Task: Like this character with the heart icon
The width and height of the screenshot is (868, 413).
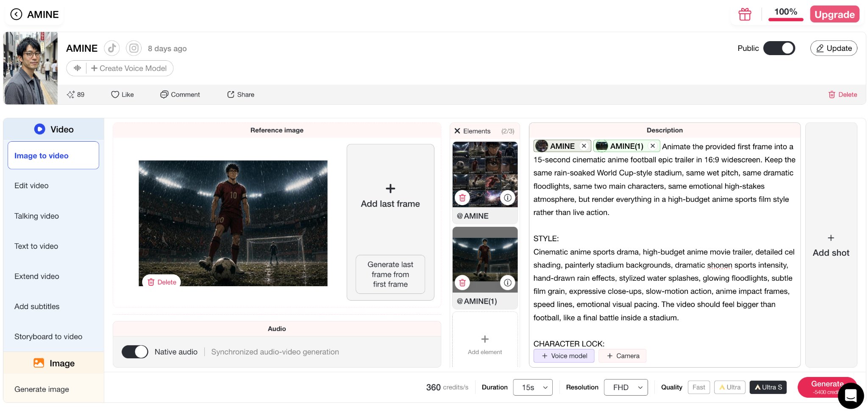Action: pos(122,95)
